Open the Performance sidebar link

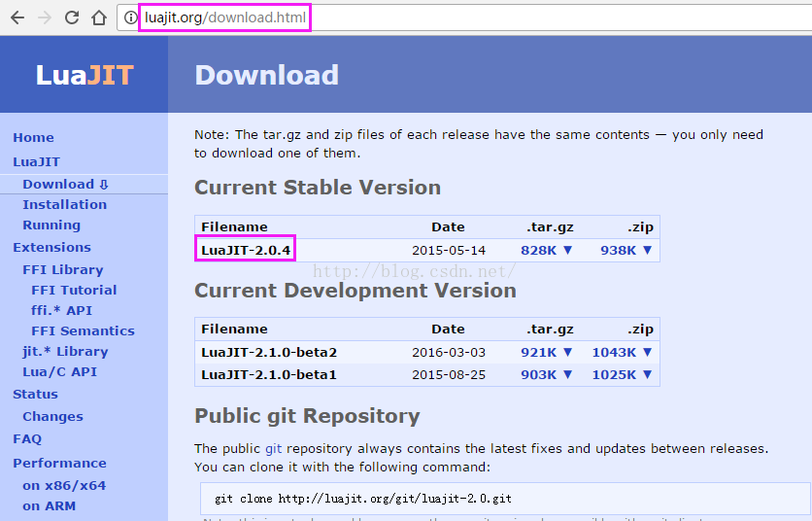click(59, 463)
